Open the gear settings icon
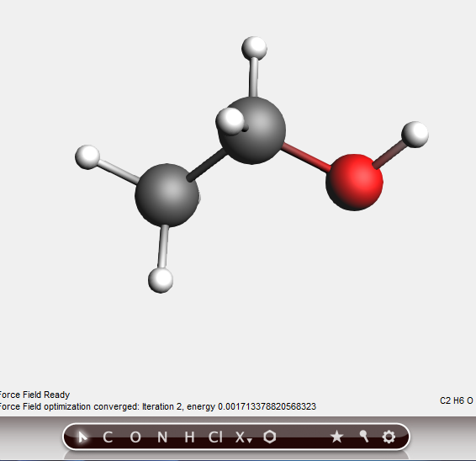476x461 pixels. (389, 437)
